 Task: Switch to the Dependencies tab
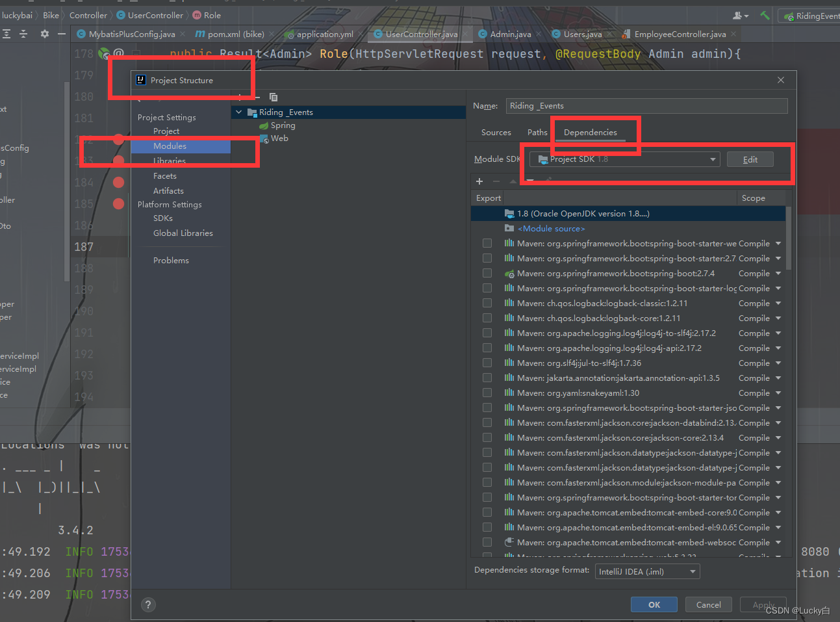click(591, 133)
